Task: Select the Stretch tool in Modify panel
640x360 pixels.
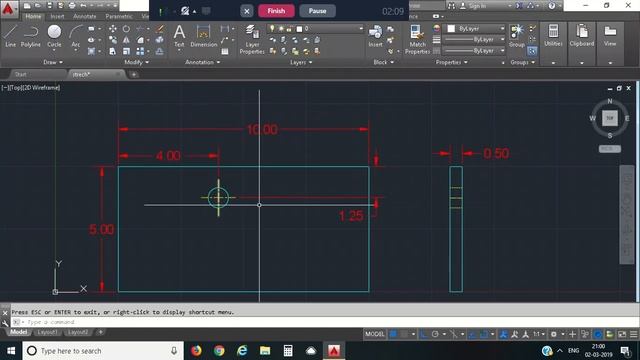Action: (113, 51)
